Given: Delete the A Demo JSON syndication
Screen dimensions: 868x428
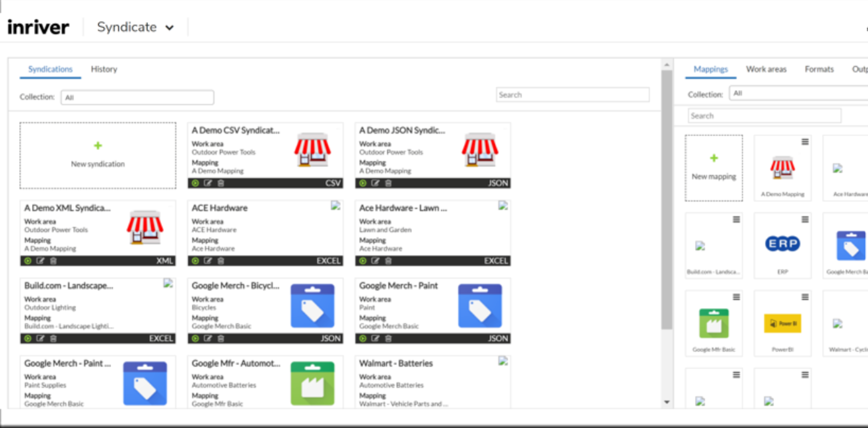Looking at the screenshot, I should 388,183.
